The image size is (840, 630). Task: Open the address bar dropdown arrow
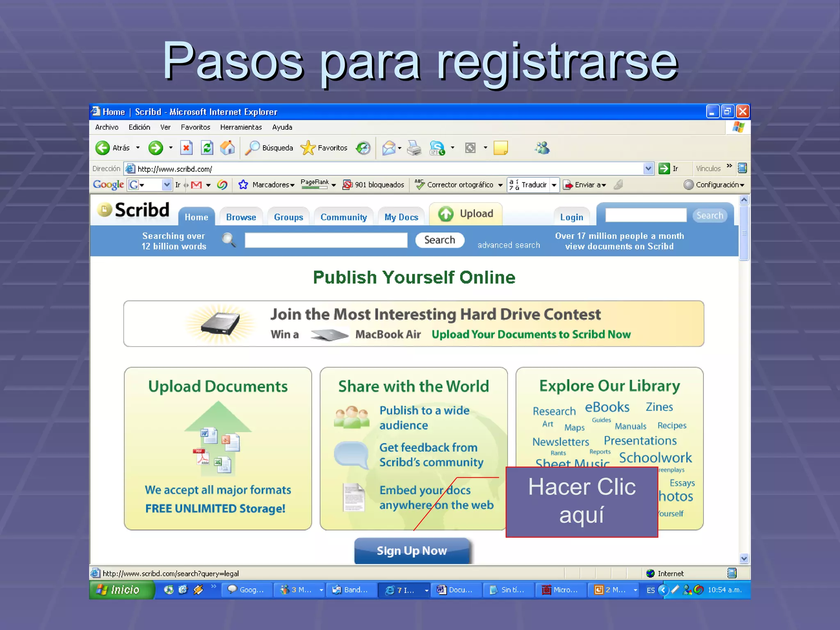pos(648,169)
